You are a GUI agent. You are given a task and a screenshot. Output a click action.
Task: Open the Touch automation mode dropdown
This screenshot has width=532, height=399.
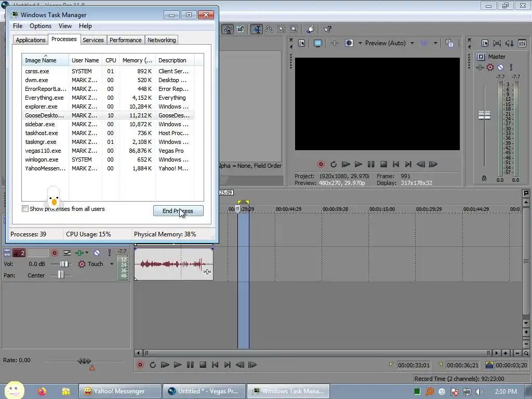(112, 264)
